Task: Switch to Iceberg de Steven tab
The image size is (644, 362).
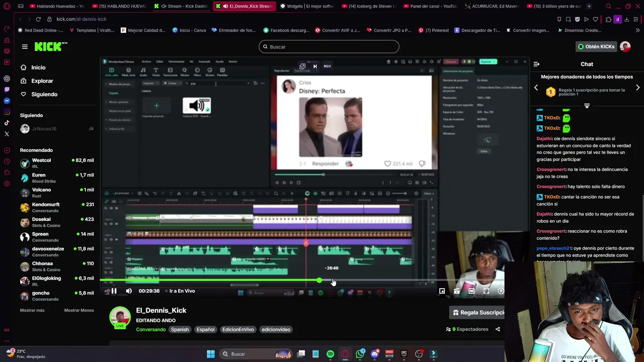Action: [369, 6]
